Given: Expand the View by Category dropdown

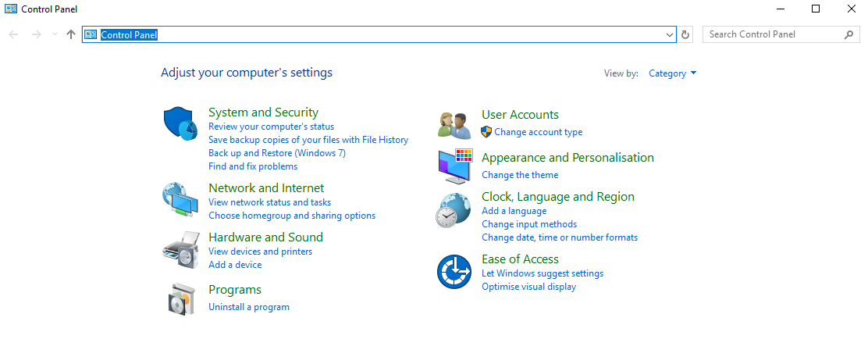Looking at the screenshot, I should (x=673, y=73).
